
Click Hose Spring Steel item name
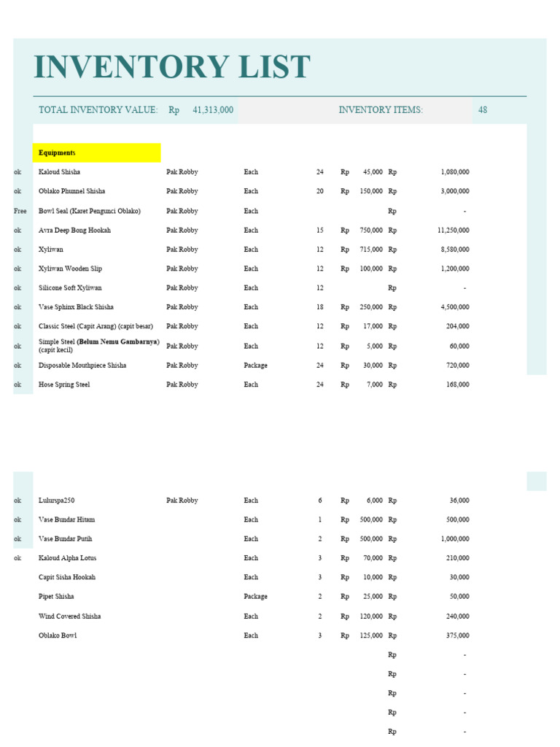click(64, 384)
